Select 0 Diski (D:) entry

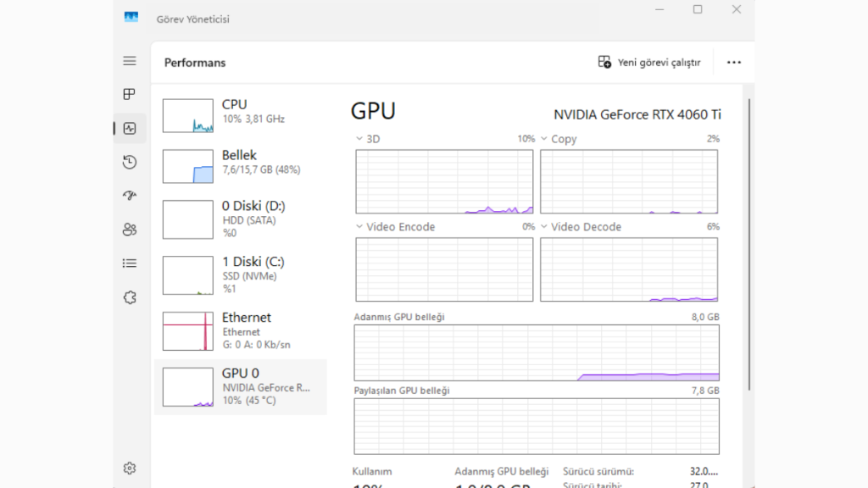[x=241, y=219]
